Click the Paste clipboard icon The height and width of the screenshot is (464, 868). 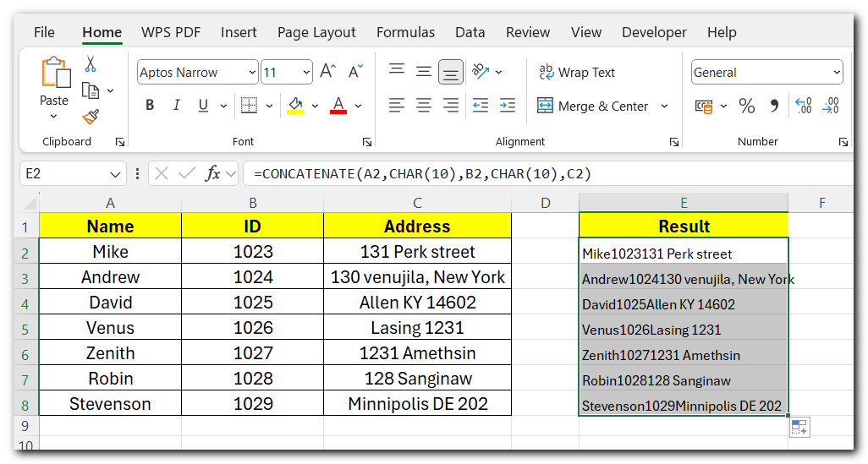(x=56, y=73)
